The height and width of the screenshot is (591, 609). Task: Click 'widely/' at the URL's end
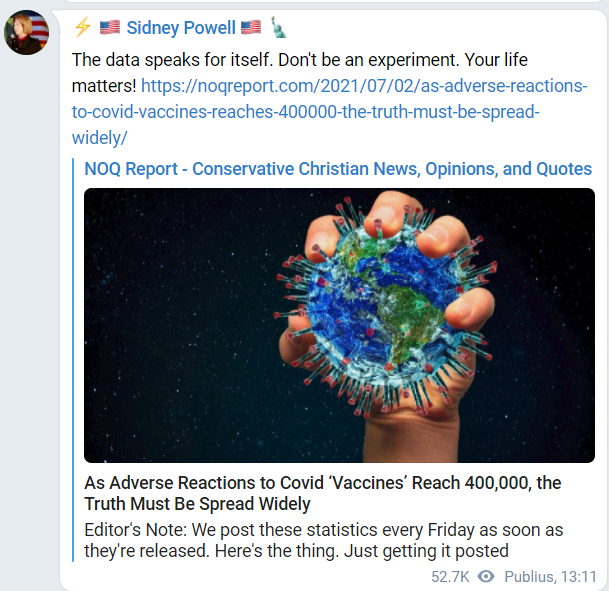click(101, 136)
